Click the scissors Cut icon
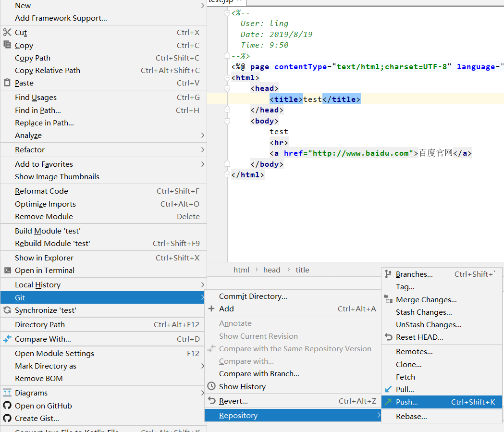Viewport: 504px width, 432px height. pyautogui.click(x=7, y=32)
